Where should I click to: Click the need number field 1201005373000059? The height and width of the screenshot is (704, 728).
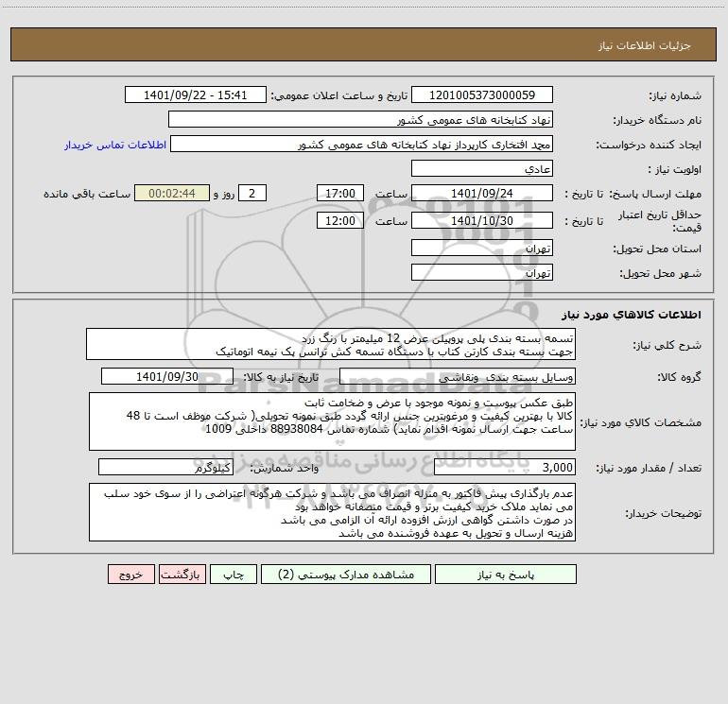pos(482,94)
